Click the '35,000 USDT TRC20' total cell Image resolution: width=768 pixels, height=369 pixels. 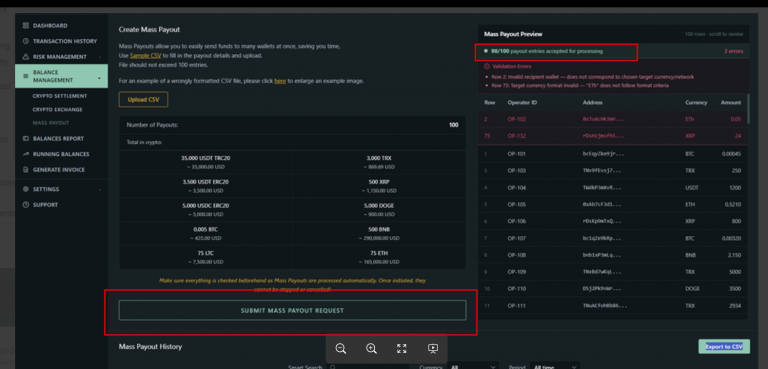(x=205, y=162)
